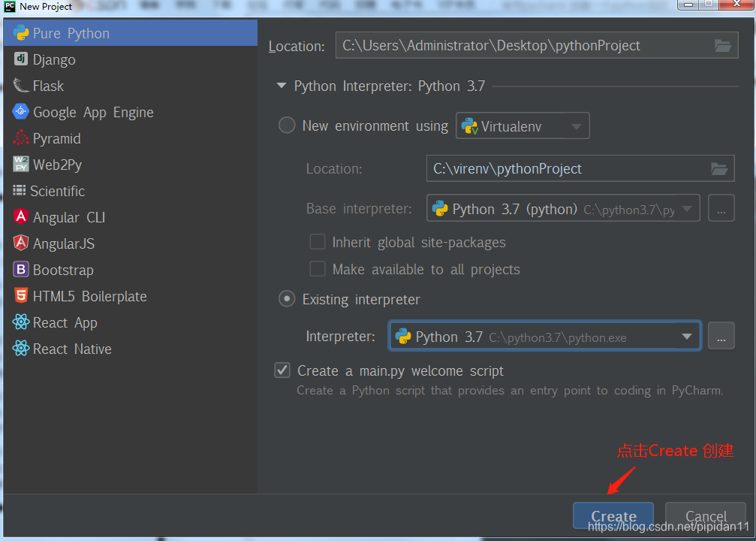The image size is (756, 541).
Task: Close the New Project dialog window
Action: pos(736,5)
